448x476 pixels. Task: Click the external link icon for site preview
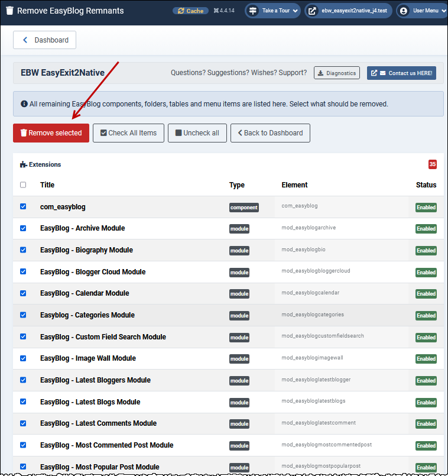pos(312,11)
